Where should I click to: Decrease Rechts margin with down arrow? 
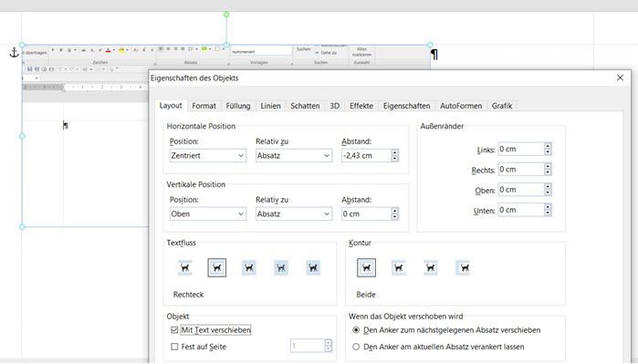pos(548,172)
